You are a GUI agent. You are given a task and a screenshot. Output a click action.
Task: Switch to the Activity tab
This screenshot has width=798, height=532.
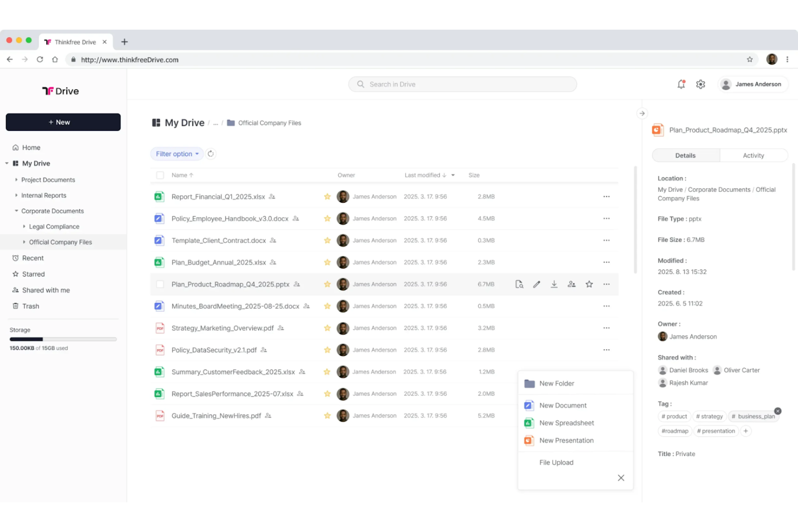[x=753, y=155]
